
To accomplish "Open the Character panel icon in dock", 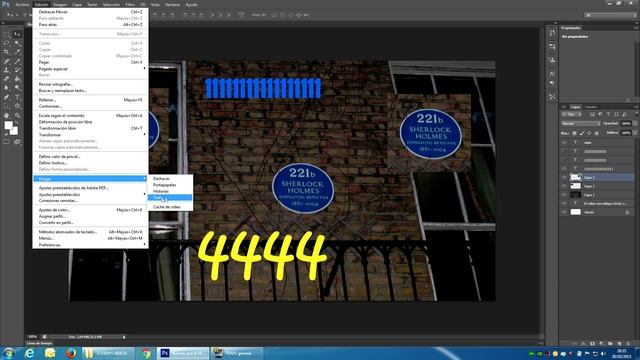I will (x=552, y=74).
